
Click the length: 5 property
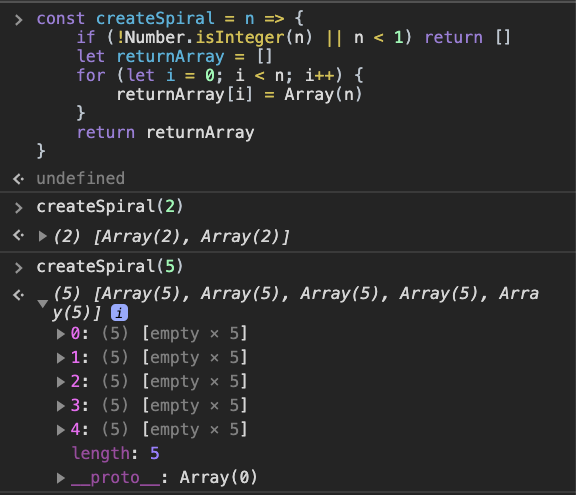point(115,454)
